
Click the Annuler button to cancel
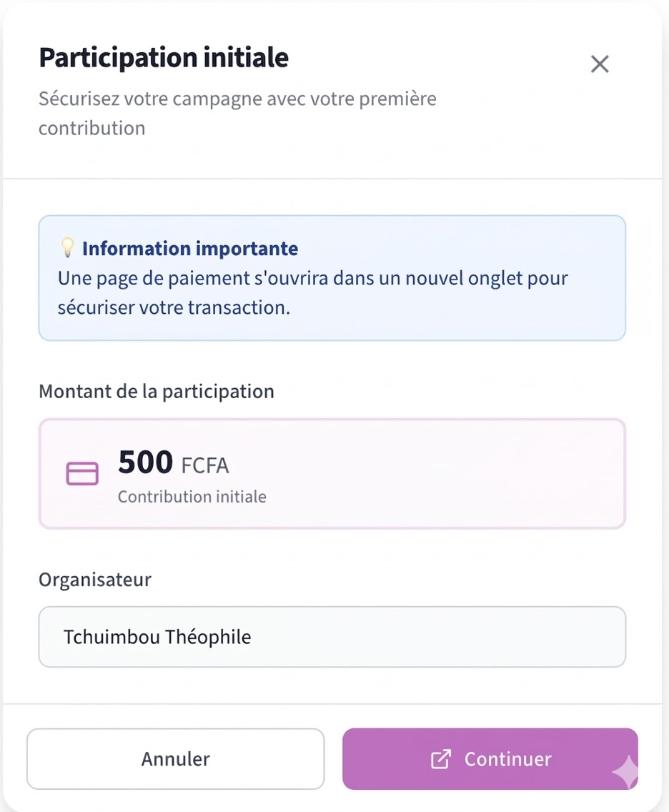[x=175, y=759]
